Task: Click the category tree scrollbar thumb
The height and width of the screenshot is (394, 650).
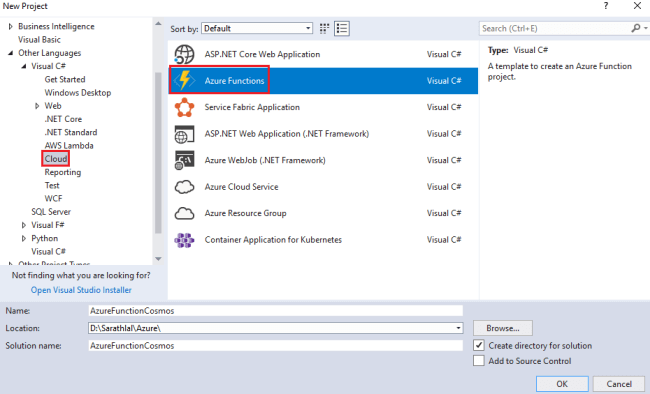Action: pyautogui.click(x=158, y=153)
